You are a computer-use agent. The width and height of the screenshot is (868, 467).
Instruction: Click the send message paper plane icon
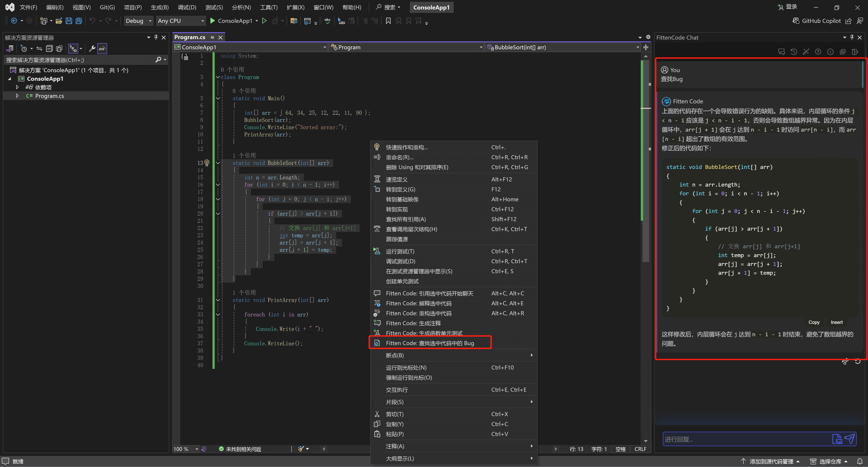click(850, 439)
